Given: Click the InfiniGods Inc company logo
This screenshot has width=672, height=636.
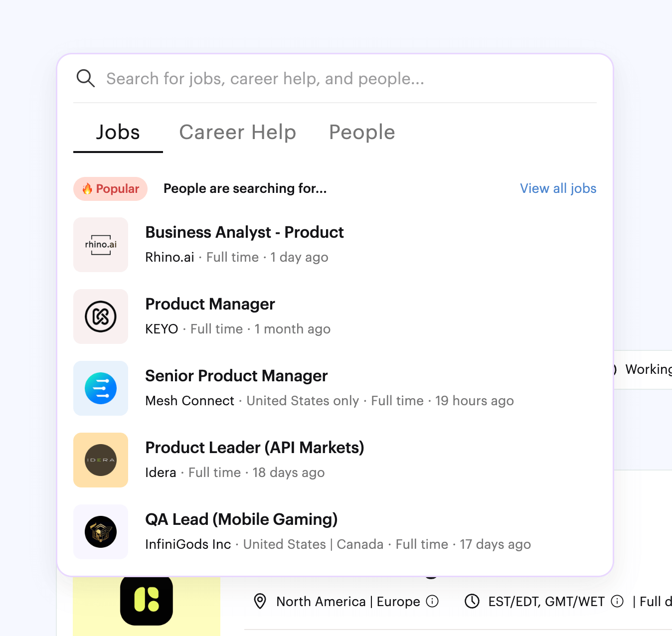Looking at the screenshot, I should 101,532.
